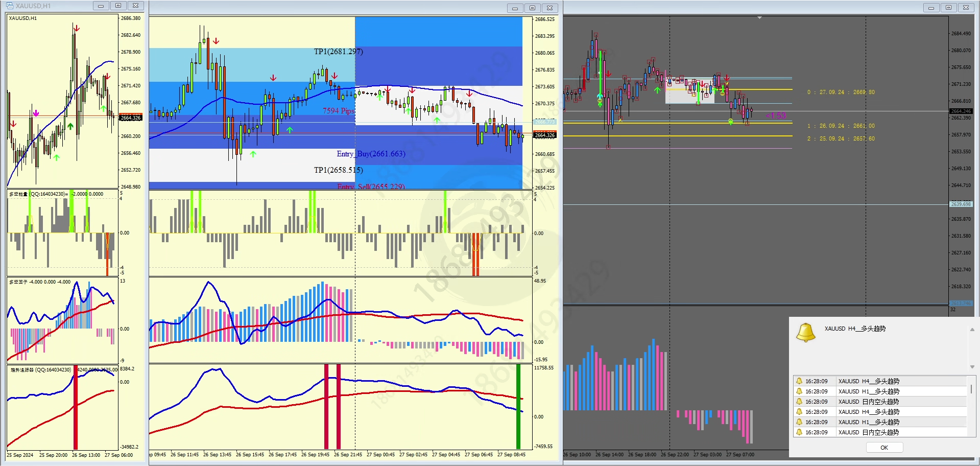Image resolution: width=980 pixels, height=466 pixels.
Task: Click the alert message scrollbar up arrow
Action: 972,330
